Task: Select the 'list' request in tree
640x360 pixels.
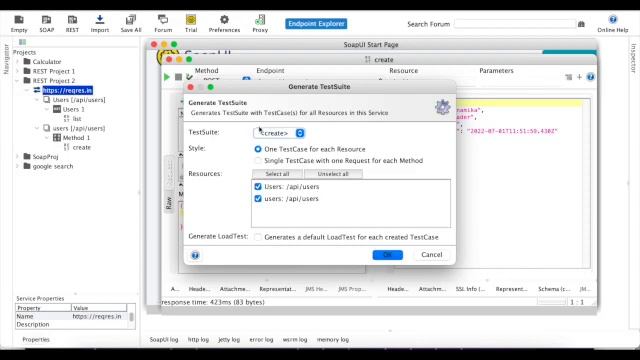Action: 77,119
